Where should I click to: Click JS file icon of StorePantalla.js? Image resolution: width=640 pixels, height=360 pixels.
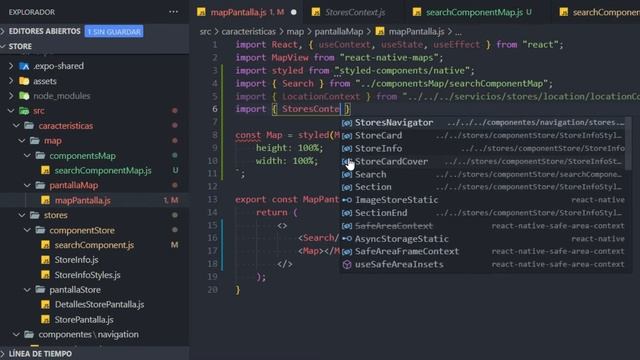point(45,319)
